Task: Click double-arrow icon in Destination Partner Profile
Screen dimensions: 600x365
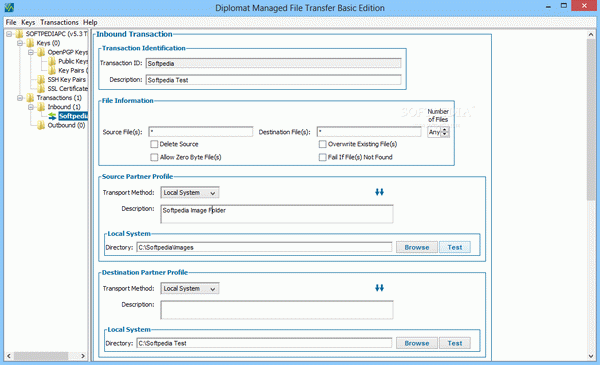Action: [x=379, y=288]
